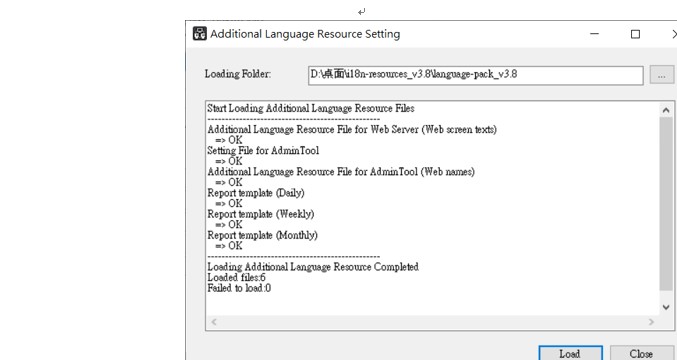Click the 'AdminTool (Web names)' log line
The height and width of the screenshot is (360, 677).
(x=341, y=172)
